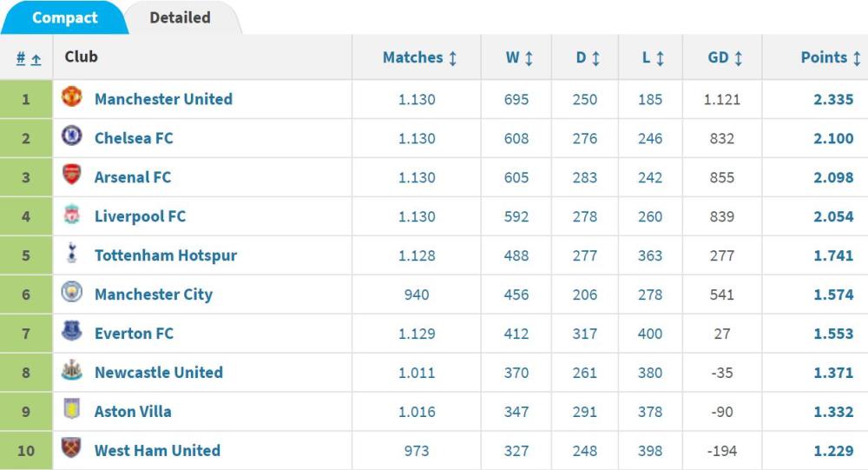Sort by the W wins column
The width and height of the screenshot is (868, 470).
[x=519, y=57]
